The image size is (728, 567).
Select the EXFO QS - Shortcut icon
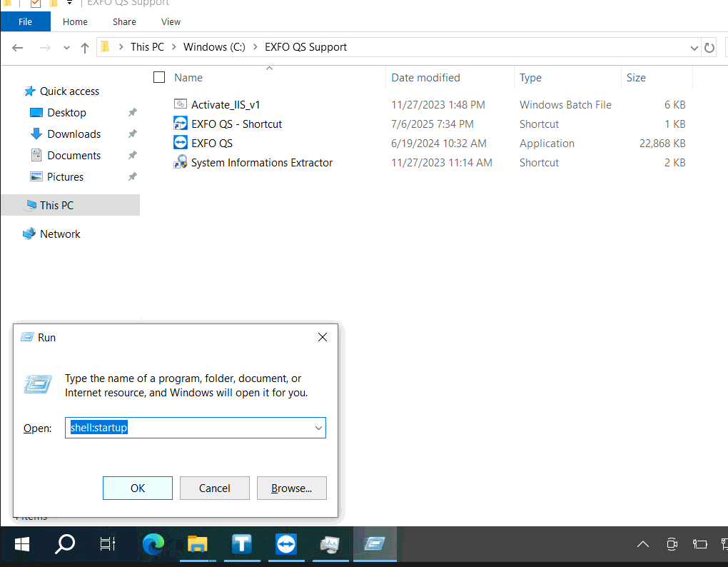click(180, 124)
